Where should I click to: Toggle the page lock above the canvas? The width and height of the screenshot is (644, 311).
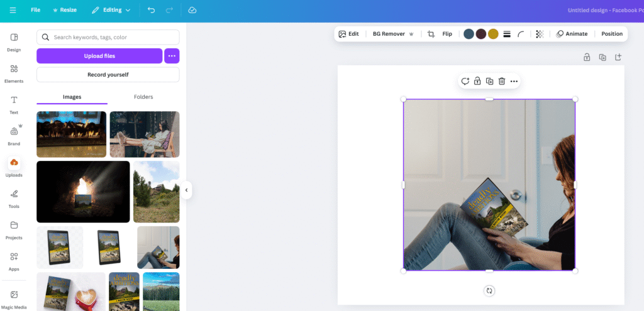tap(587, 57)
